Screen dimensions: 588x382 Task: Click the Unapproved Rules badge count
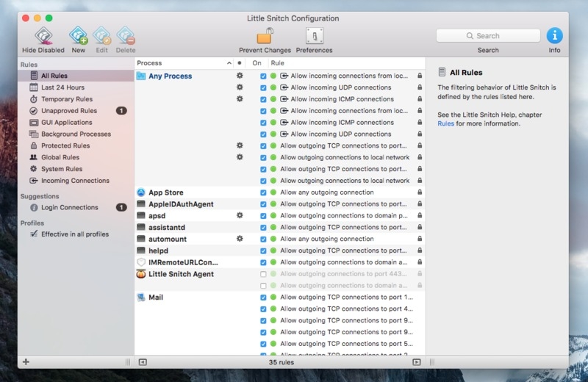121,111
